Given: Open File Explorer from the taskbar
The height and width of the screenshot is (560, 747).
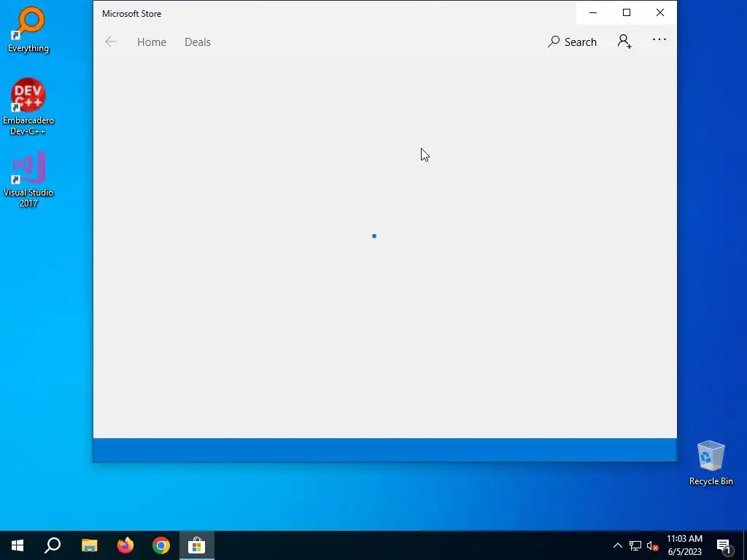Looking at the screenshot, I should 89,545.
